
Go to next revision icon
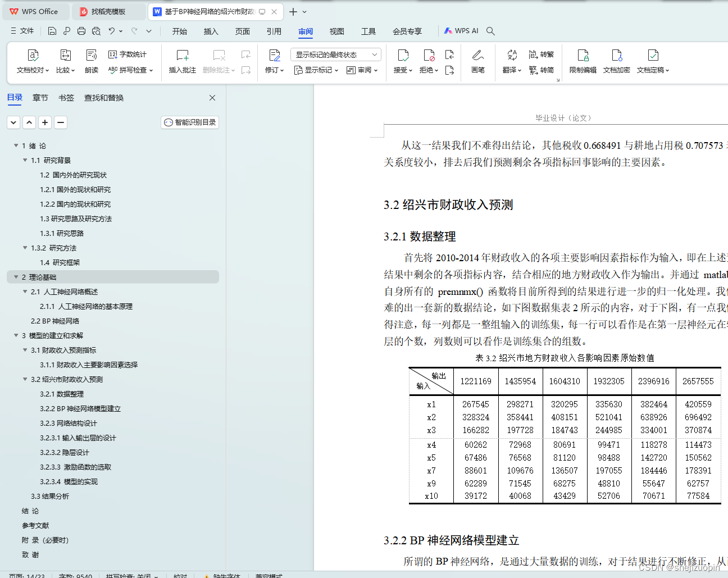coord(449,70)
